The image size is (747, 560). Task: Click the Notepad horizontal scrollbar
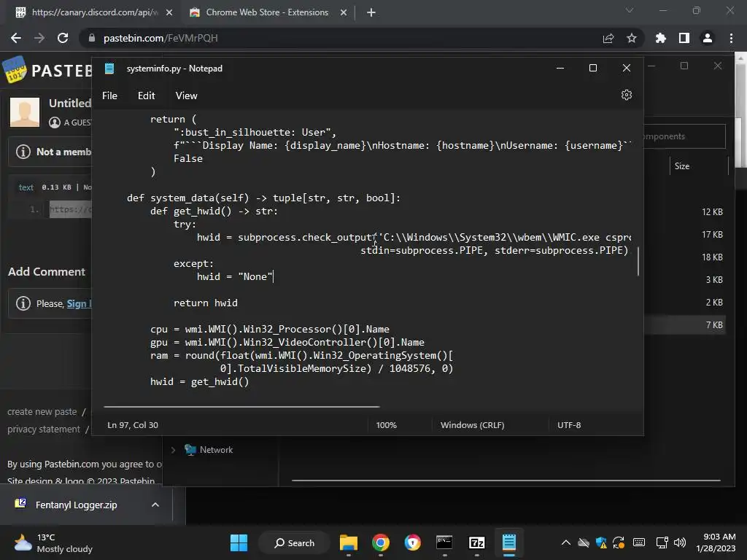[241, 407]
